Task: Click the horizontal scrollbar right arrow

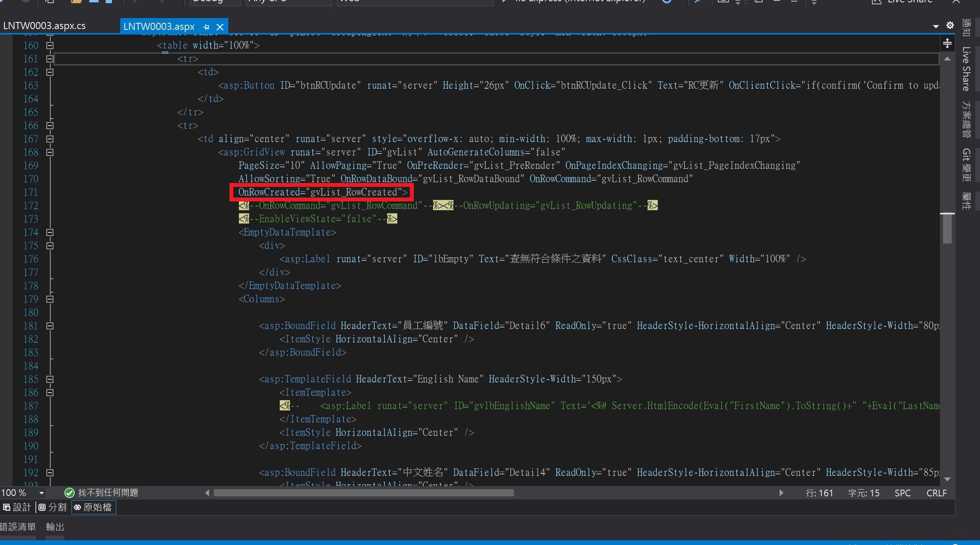Action: [781, 493]
